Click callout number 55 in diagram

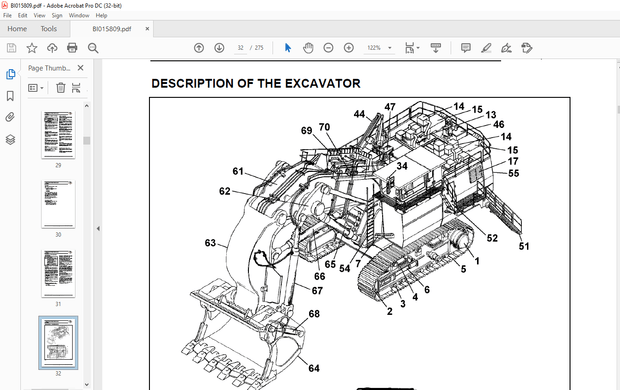[514, 173]
